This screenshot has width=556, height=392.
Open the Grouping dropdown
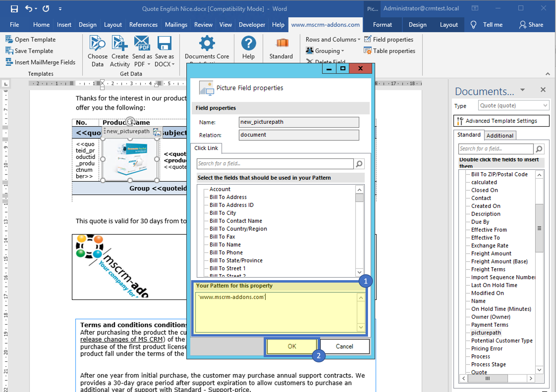click(x=325, y=51)
